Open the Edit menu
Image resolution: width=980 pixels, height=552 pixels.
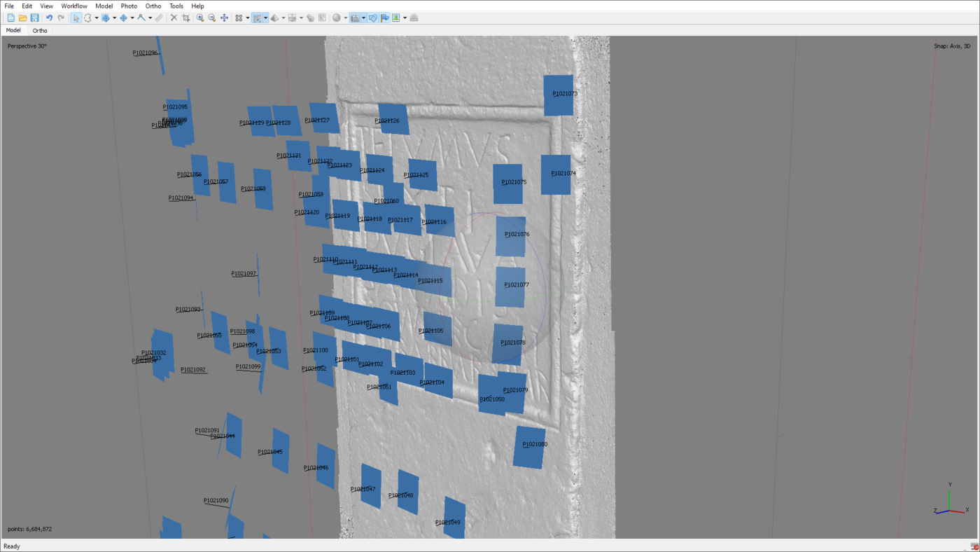(27, 6)
